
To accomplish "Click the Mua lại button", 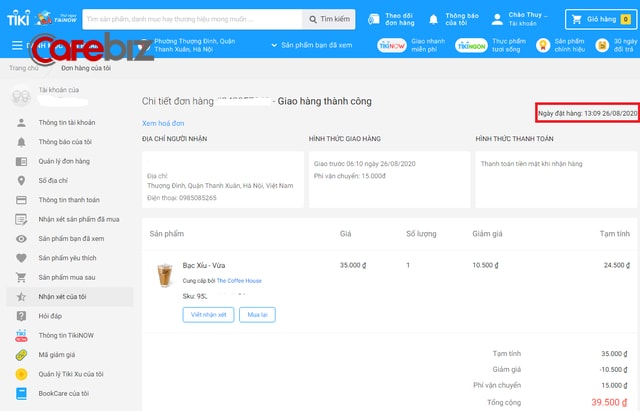I will tap(257, 315).
